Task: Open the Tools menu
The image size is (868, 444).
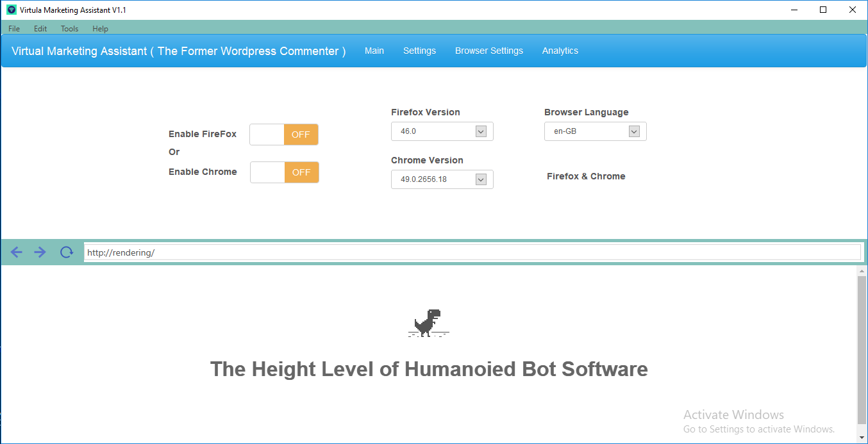Action: pos(69,28)
